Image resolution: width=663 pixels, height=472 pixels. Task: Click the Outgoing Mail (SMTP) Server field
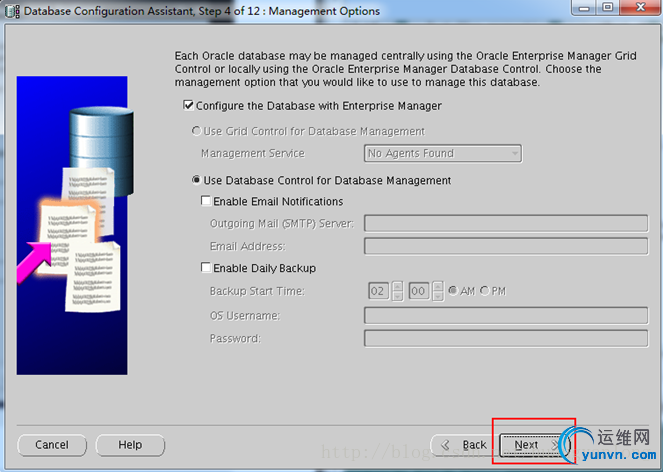tap(506, 223)
